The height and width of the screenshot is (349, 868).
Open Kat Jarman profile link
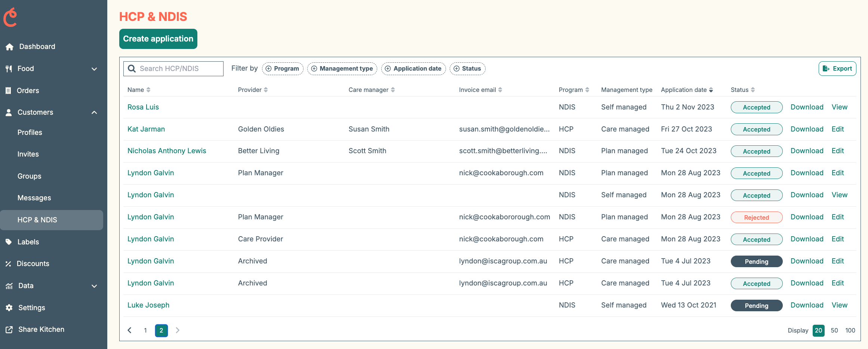pyautogui.click(x=146, y=129)
